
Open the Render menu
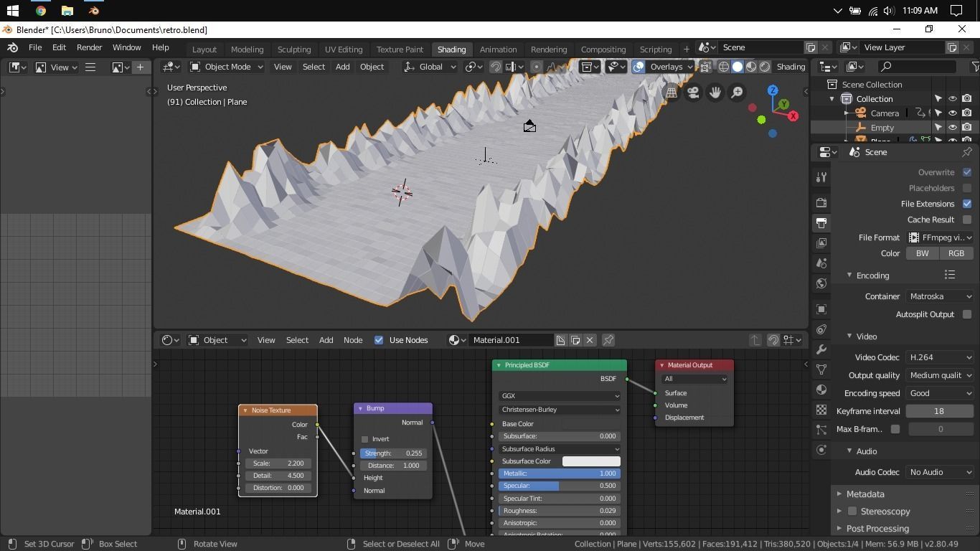point(89,47)
